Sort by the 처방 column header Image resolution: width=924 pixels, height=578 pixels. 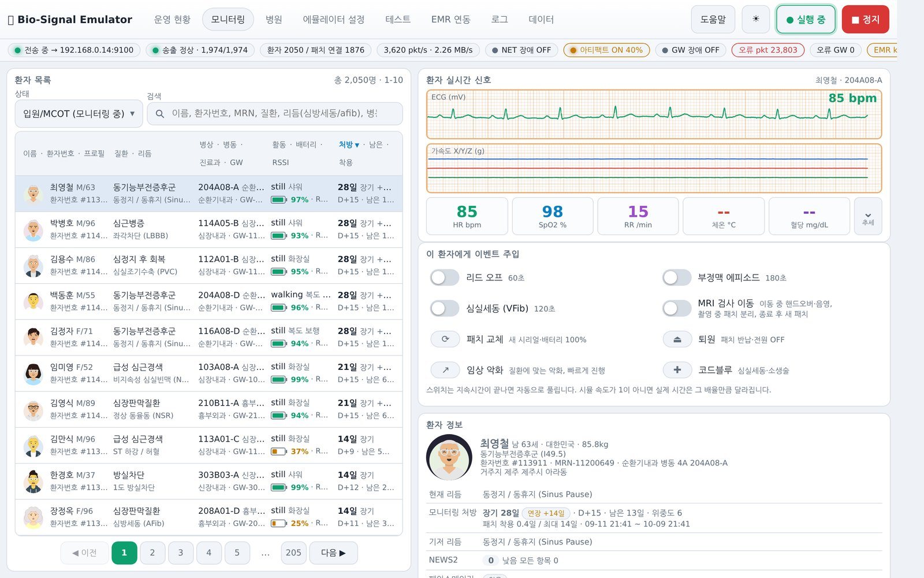(x=349, y=144)
